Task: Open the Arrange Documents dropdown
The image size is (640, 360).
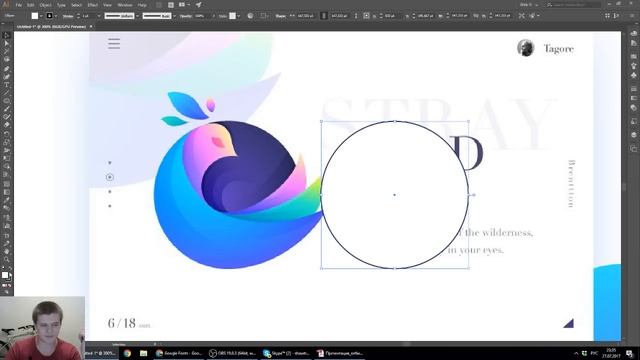Action: coord(184,4)
